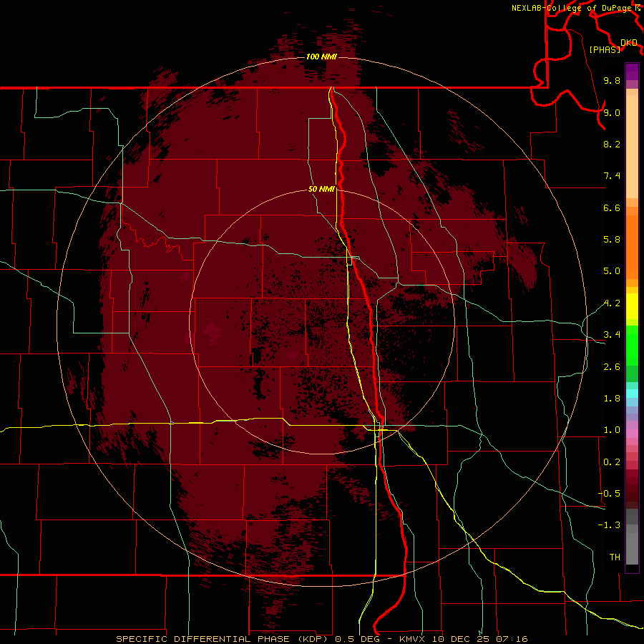
Task: Pick the gray TH segment of color bar
Action: point(632,548)
